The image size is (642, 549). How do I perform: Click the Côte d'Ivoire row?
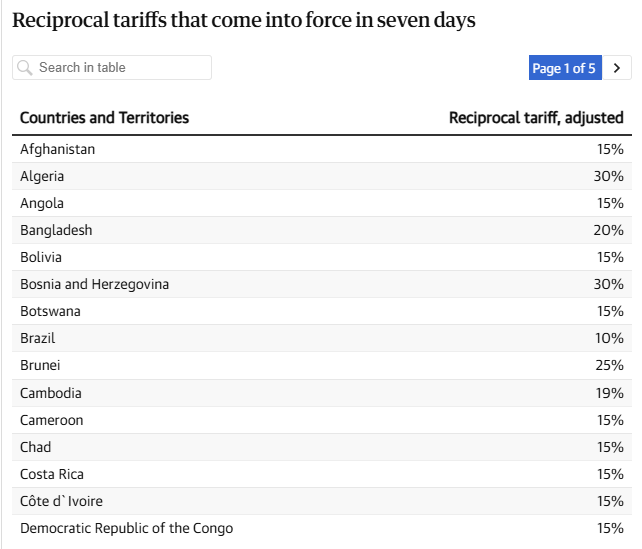[322, 502]
